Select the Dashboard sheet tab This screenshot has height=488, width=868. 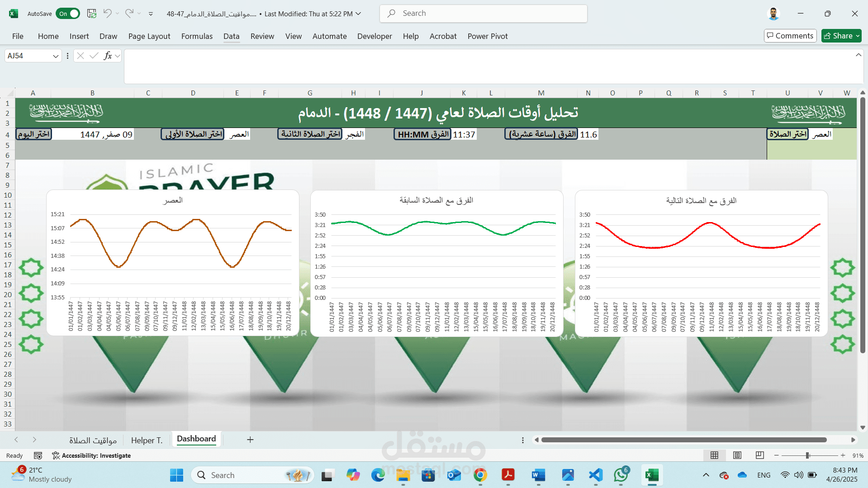pyautogui.click(x=196, y=439)
